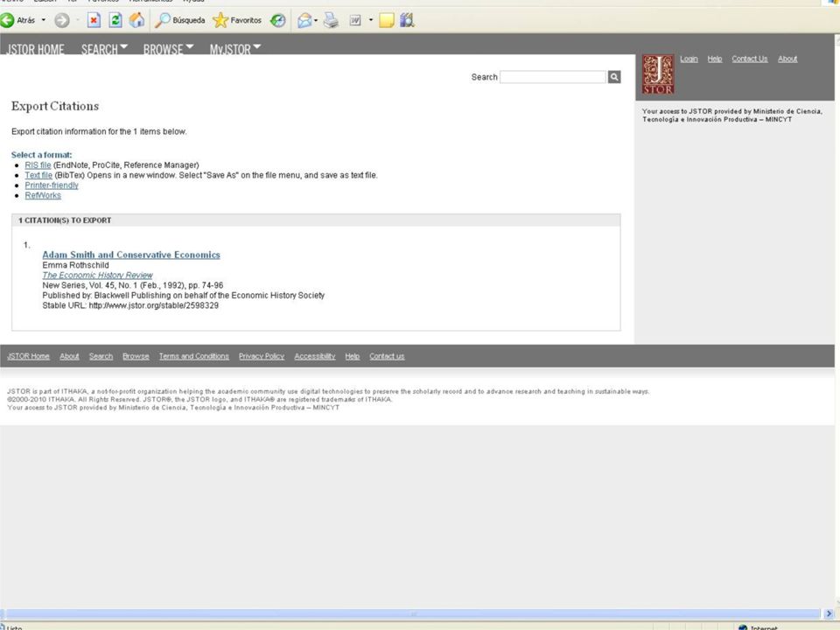Export citation as RIS file
This screenshot has height=630, width=840.
point(38,165)
